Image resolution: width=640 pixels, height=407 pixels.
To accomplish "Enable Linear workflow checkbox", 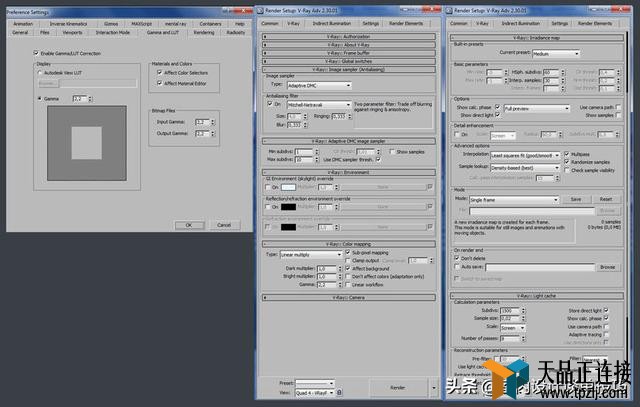I will [x=348, y=285].
